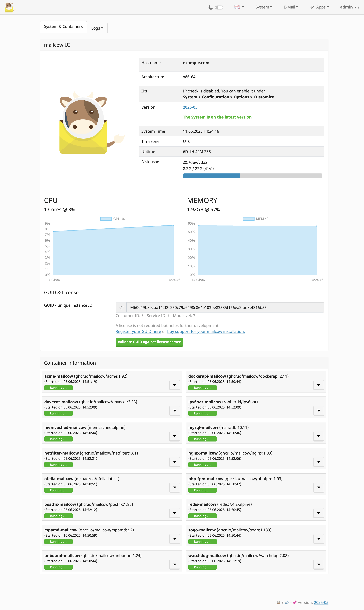Expand the nginx-mailcow container options
The height and width of the screenshot is (610, 364).
[319, 462]
